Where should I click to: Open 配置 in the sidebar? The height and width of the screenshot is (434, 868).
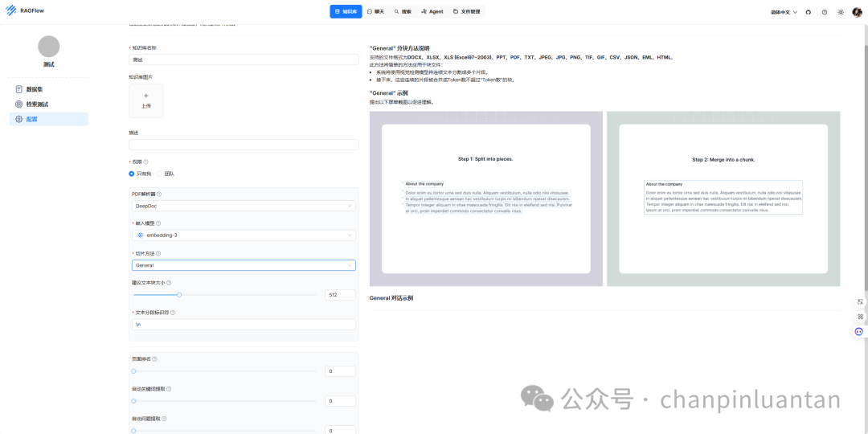tap(49, 119)
